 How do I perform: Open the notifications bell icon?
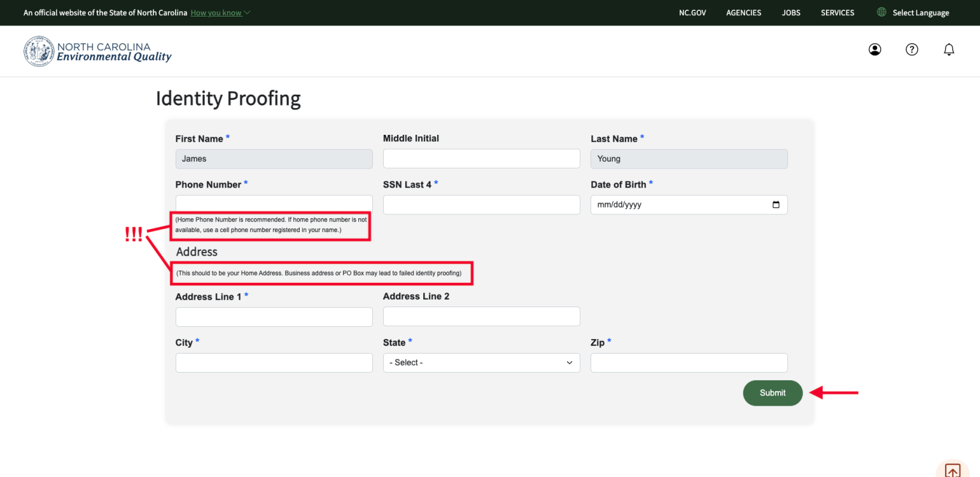[949, 49]
